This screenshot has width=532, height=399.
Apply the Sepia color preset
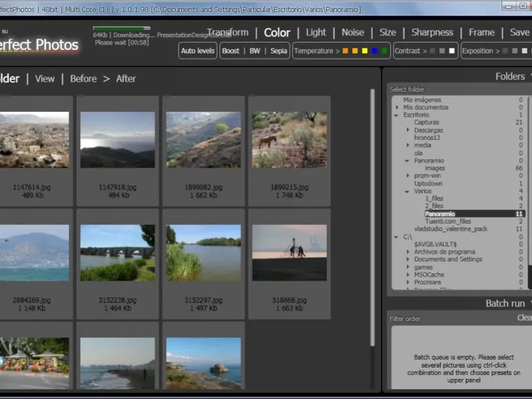point(279,51)
